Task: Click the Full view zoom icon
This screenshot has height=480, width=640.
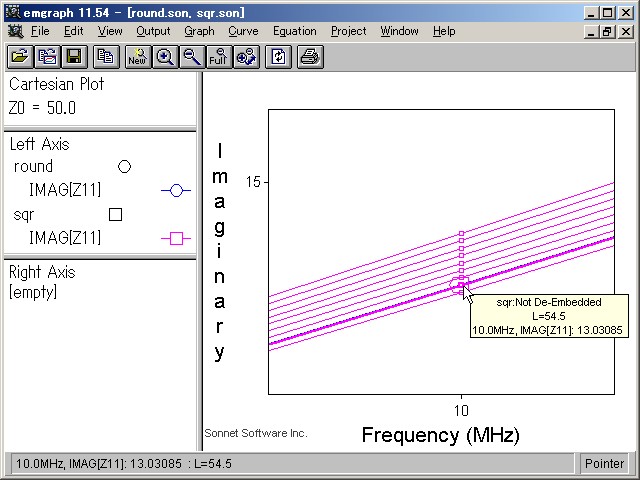Action: pyautogui.click(x=219, y=57)
